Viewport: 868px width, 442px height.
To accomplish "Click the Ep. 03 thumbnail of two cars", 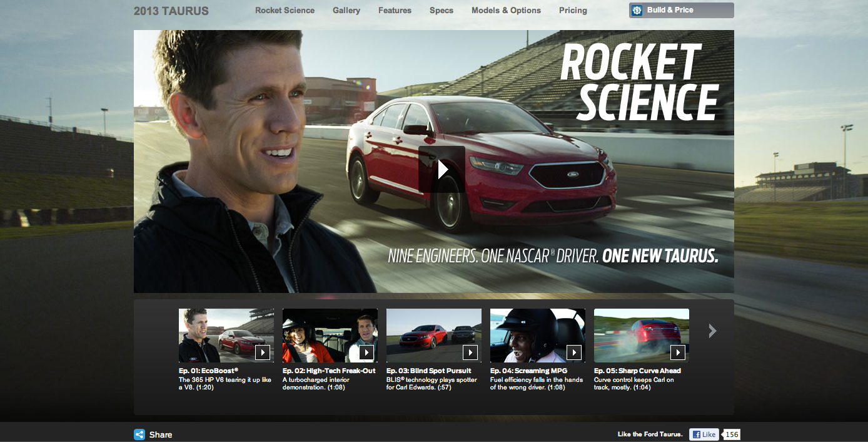I will (434, 336).
